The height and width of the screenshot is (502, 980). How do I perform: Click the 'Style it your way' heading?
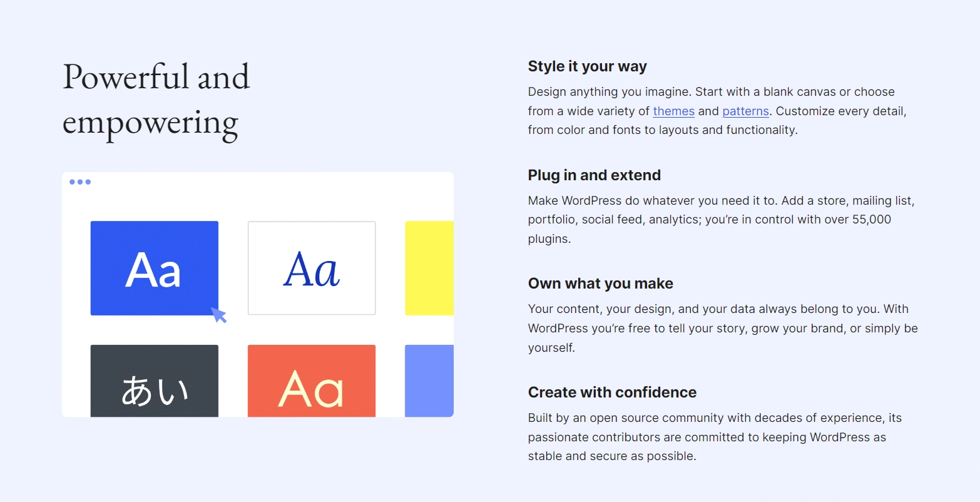click(x=587, y=66)
